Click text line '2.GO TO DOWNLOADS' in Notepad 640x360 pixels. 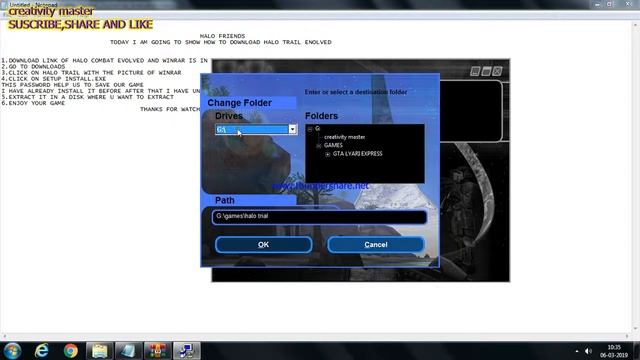pos(33,67)
